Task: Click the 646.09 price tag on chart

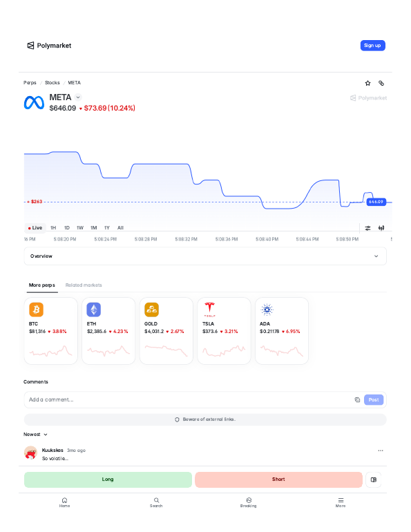Action: tap(376, 202)
